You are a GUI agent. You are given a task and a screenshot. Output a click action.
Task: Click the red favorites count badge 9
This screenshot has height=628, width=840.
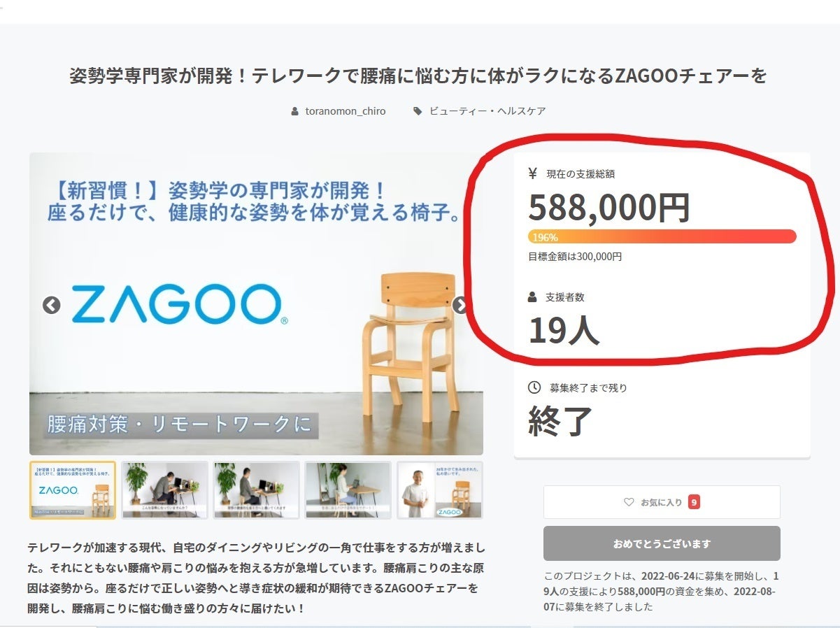coord(694,502)
